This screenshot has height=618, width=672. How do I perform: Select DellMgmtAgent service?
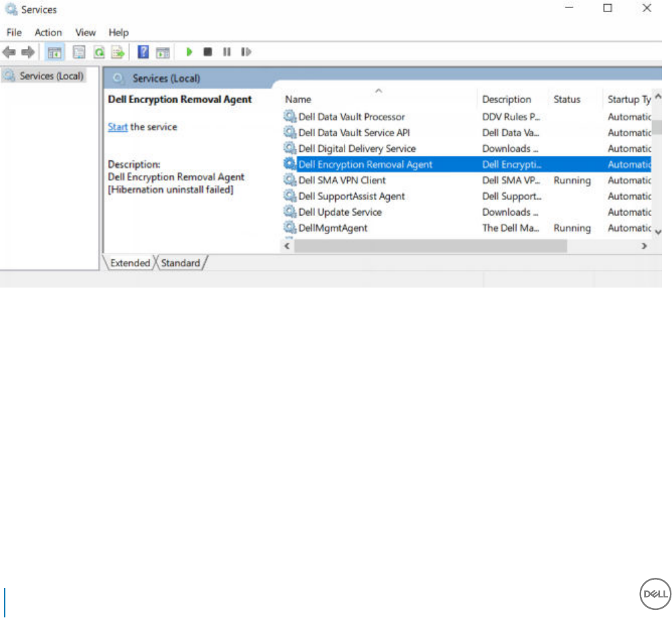(x=332, y=228)
